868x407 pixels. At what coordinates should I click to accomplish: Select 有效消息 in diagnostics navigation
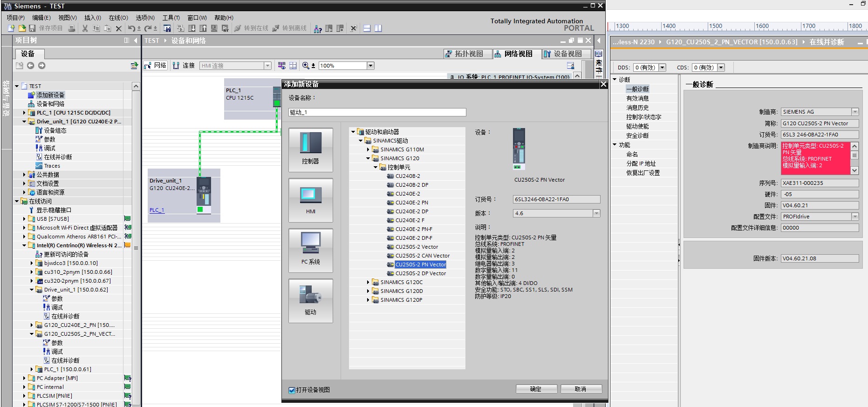[x=637, y=98]
